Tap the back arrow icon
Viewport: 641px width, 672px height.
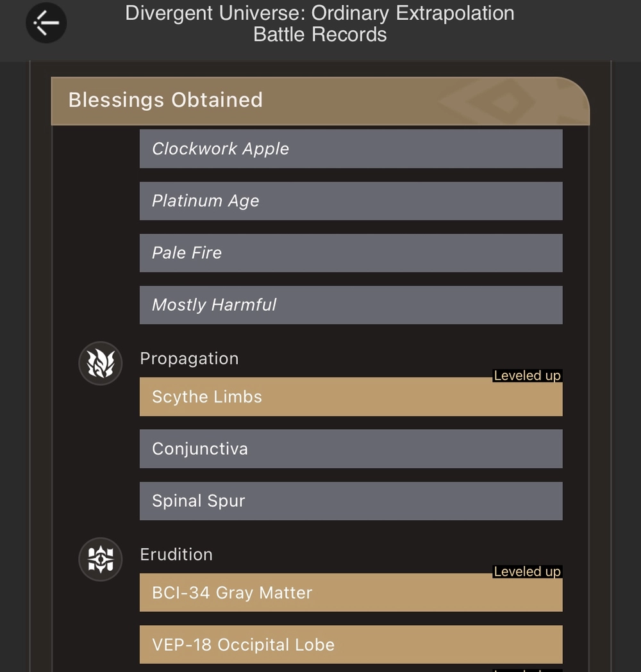[46, 23]
